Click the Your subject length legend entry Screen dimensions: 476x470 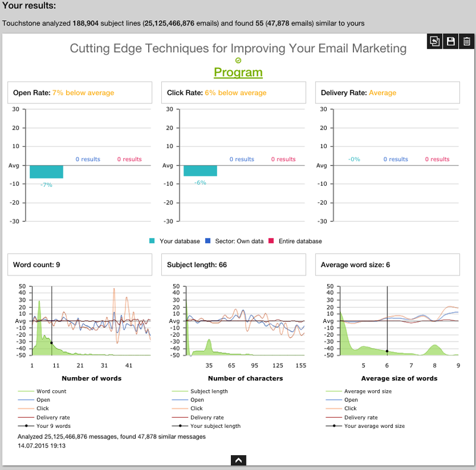pyautogui.click(x=206, y=425)
